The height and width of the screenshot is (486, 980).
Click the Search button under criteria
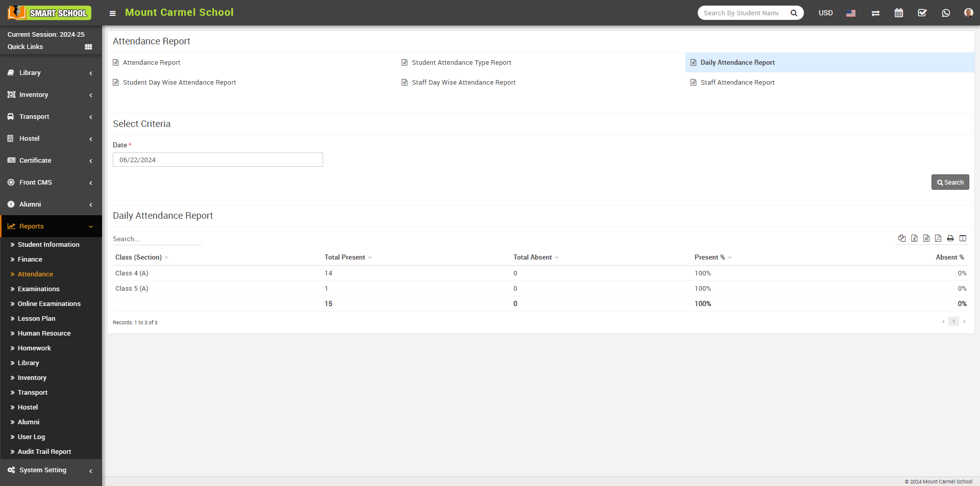pos(950,182)
